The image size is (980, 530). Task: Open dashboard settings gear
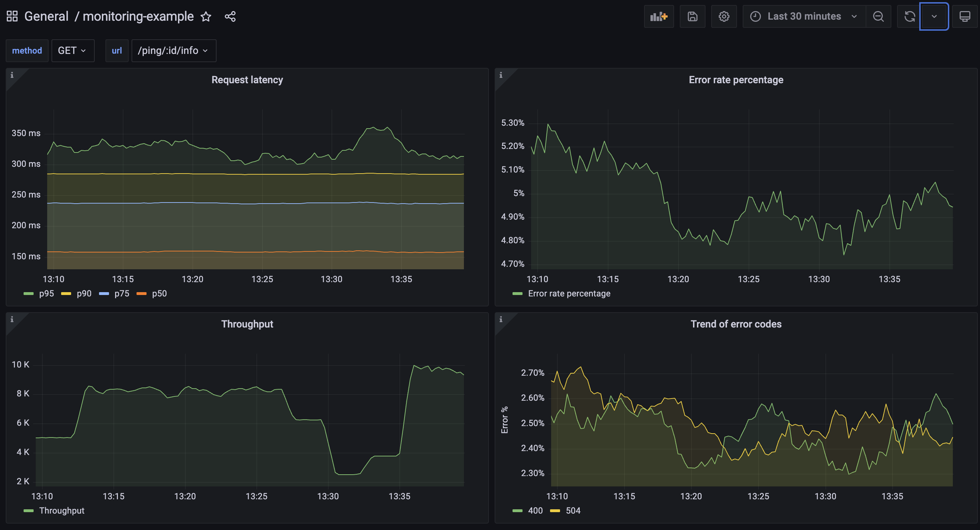pos(724,16)
